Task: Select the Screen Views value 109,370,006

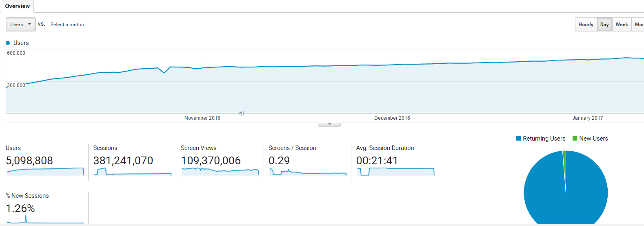Action: (x=211, y=161)
